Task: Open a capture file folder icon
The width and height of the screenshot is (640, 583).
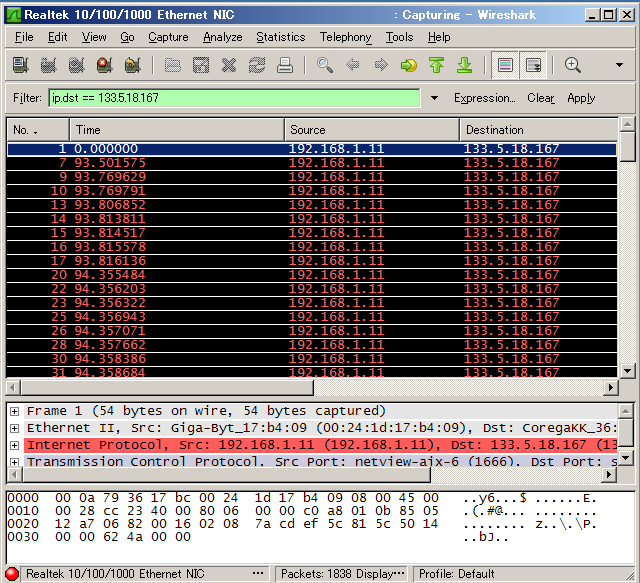Action: [x=173, y=65]
